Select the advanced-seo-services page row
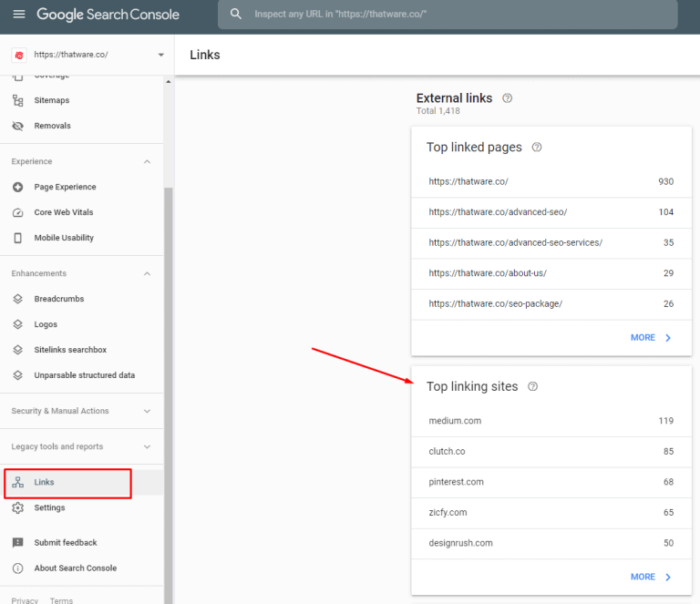Image resolution: width=700 pixels, height=604 pixels. tap(551, 242)
